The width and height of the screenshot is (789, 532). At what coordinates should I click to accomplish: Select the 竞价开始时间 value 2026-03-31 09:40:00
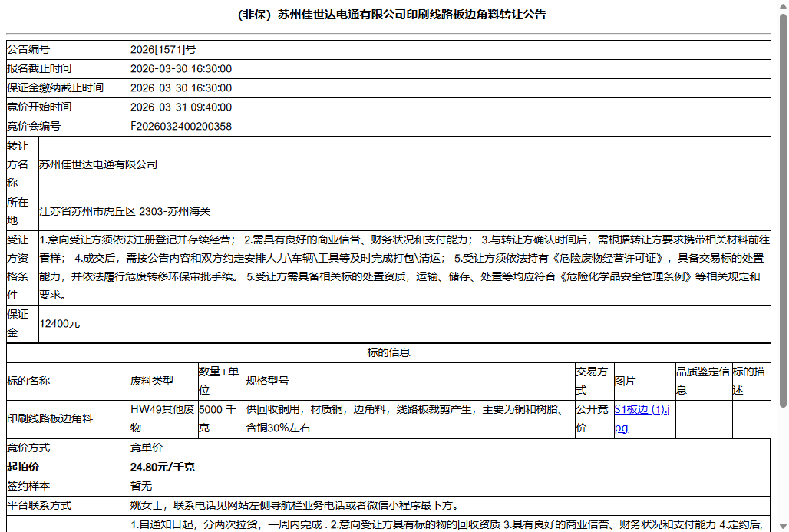183,107
